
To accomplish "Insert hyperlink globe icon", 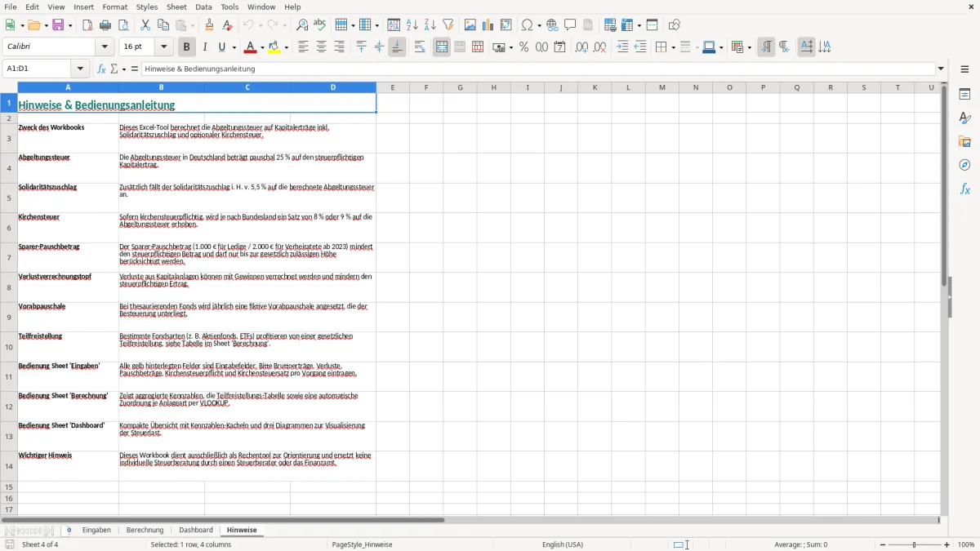I will point(552,25).
